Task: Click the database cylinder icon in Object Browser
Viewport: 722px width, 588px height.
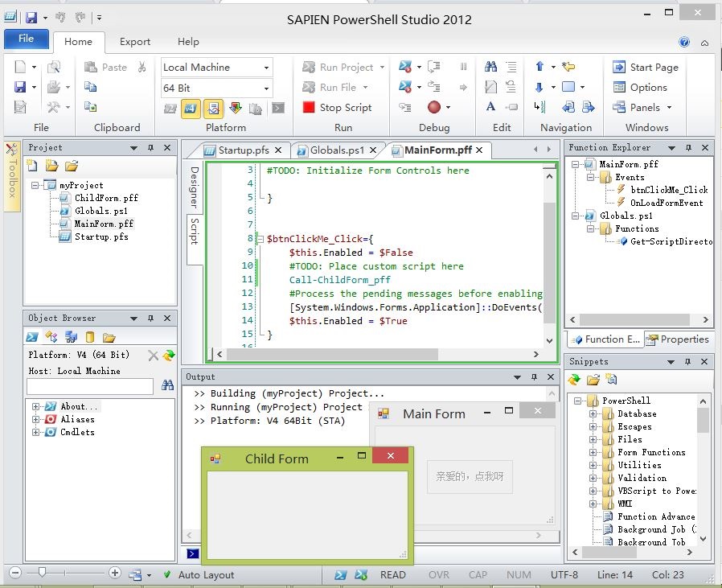Action: pyautogui.click(x=90, y=337)
